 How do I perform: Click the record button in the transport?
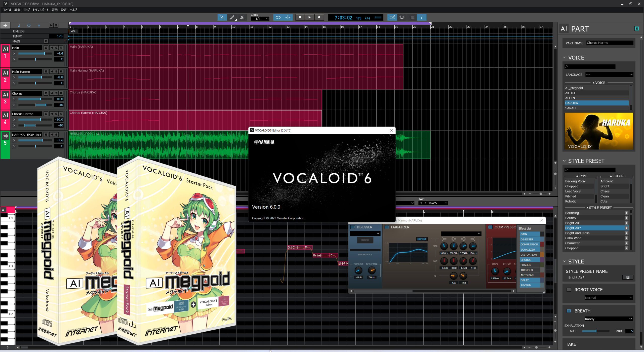(319, 17)
